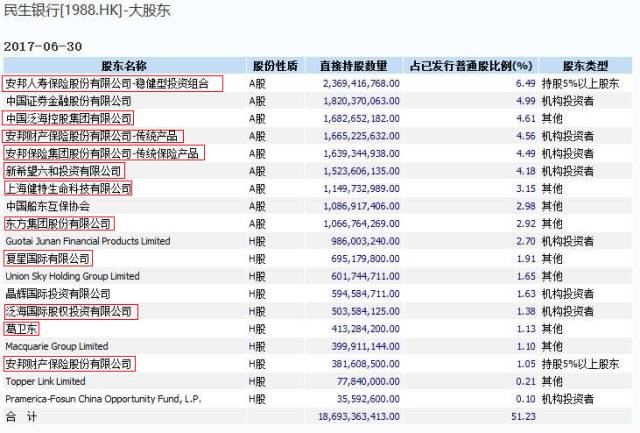Image resolution: width=640 pixels, height=433 pixels.
Task: Select 安邦人寿保险股份有限公司-稳健型投资组合
Action: [x=107, y=84]
